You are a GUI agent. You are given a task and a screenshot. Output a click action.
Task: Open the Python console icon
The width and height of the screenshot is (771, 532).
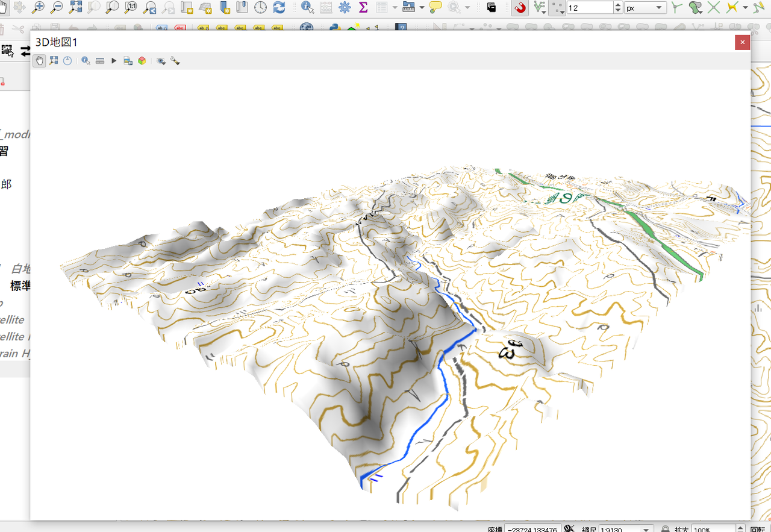[336, 28]
